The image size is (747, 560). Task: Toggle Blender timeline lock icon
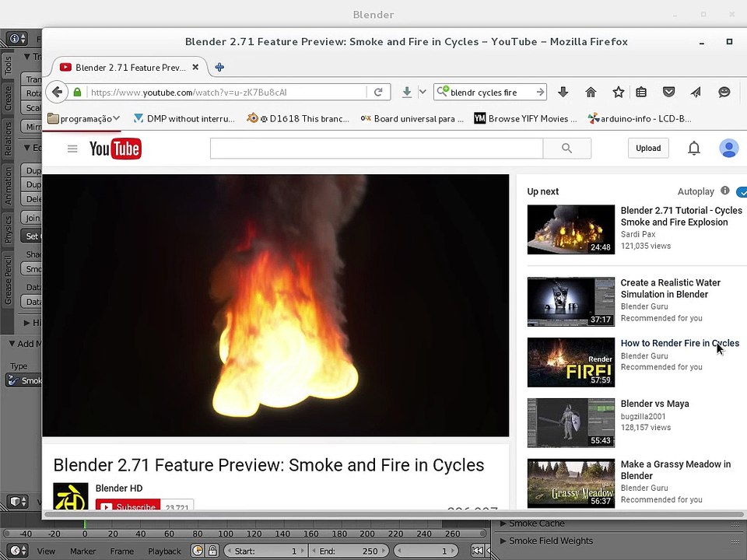coord(212,551)
